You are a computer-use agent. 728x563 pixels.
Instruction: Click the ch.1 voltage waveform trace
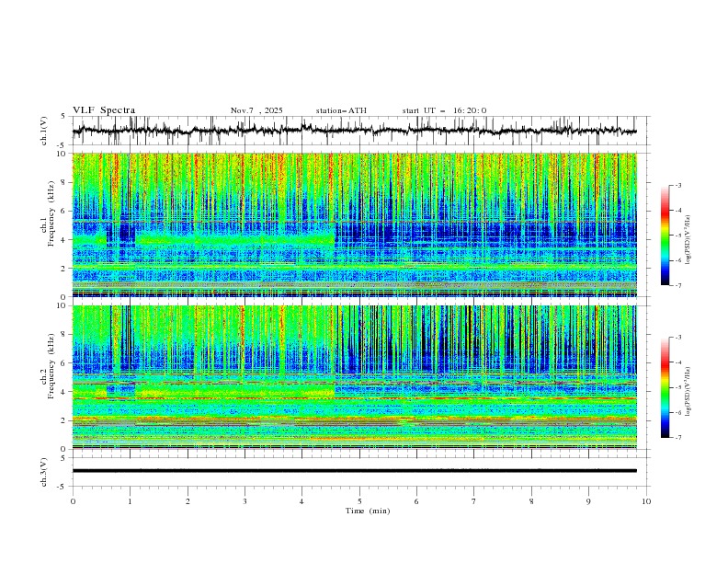354,131
